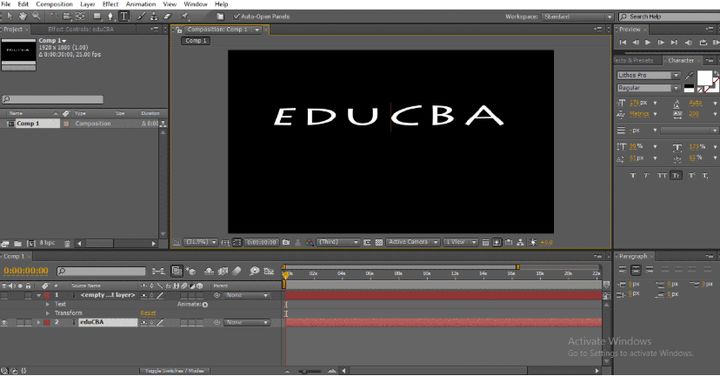Switch to Effect Controls: eduCBA tab
Viewport: 720px width, 376px height.
(x=81, y=29)
